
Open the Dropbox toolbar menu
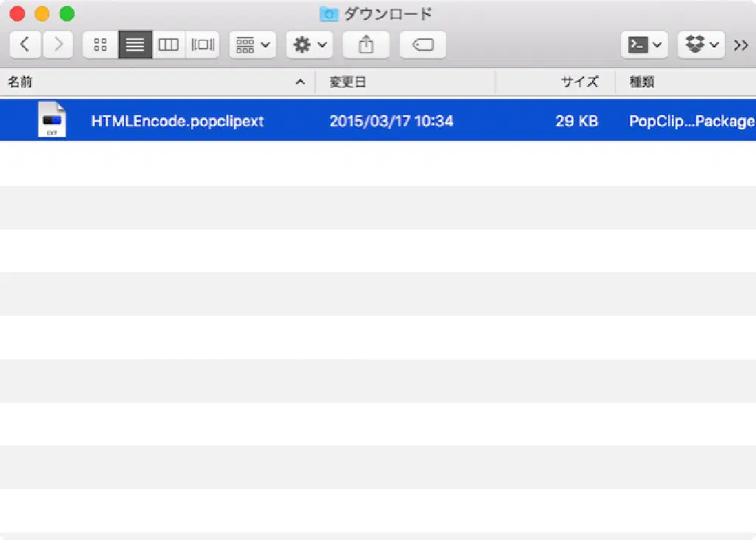click(x=701, y=45)
